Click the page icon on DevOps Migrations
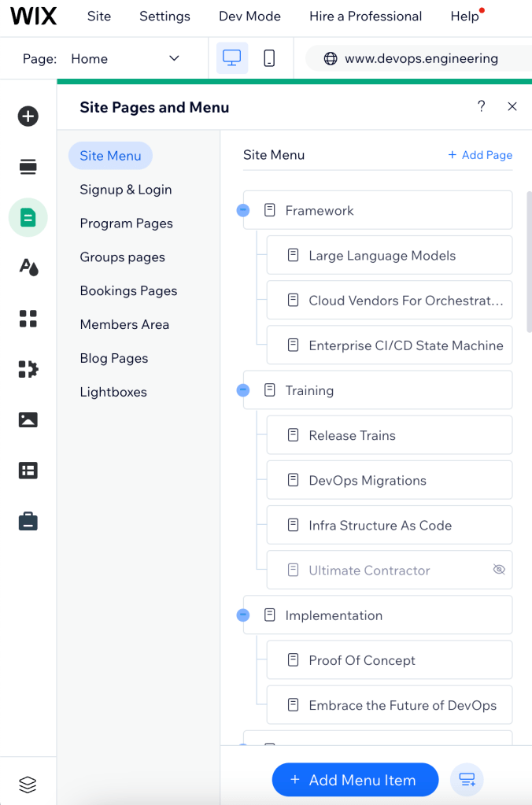 pyautogui.click(x=294, y=480)
